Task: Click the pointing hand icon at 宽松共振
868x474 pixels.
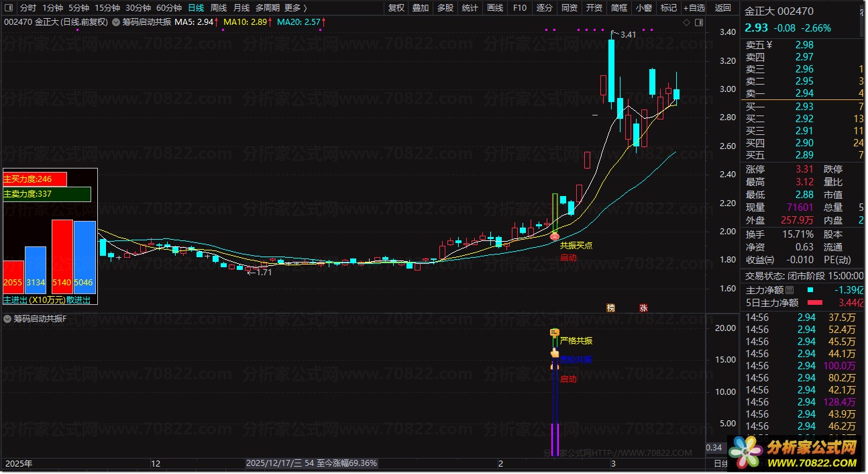Action: [x=554, y=353]
